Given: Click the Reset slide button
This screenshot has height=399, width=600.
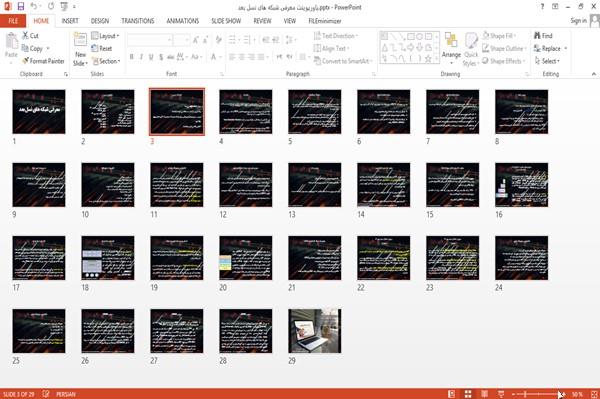Looking at the screenshot, I should click(102, 49).
